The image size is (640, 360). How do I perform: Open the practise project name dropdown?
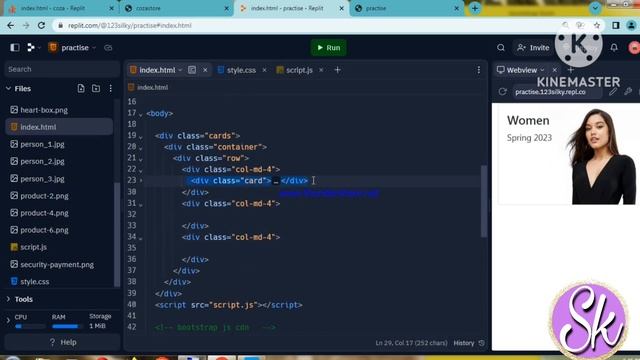click(73, 48)
